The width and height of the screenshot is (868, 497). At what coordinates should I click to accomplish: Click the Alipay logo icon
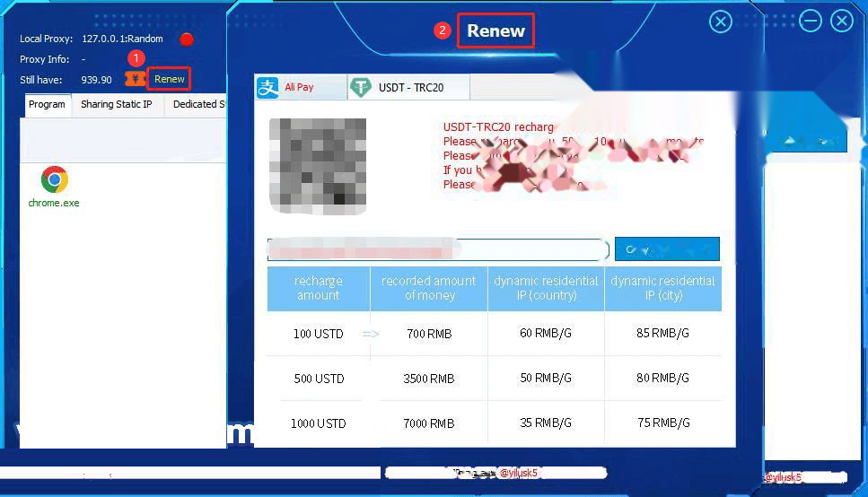pyautogui.click(x=267, y=87)
